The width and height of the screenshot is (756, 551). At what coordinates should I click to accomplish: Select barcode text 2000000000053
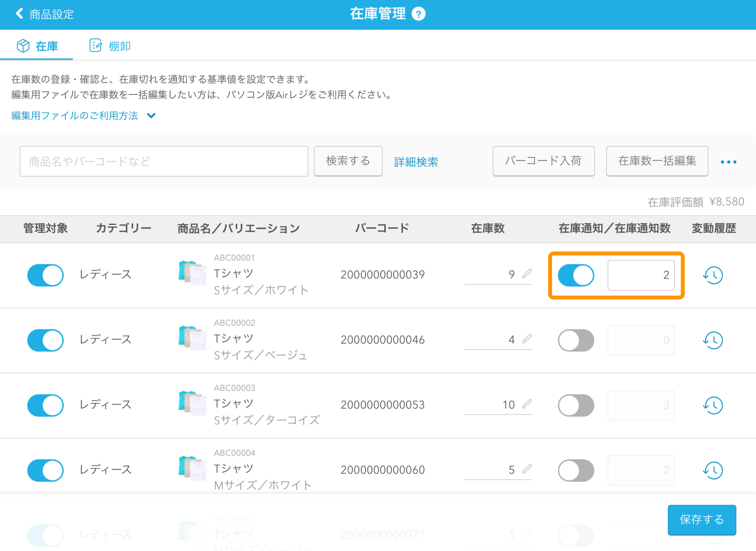(x=382, y=405)
